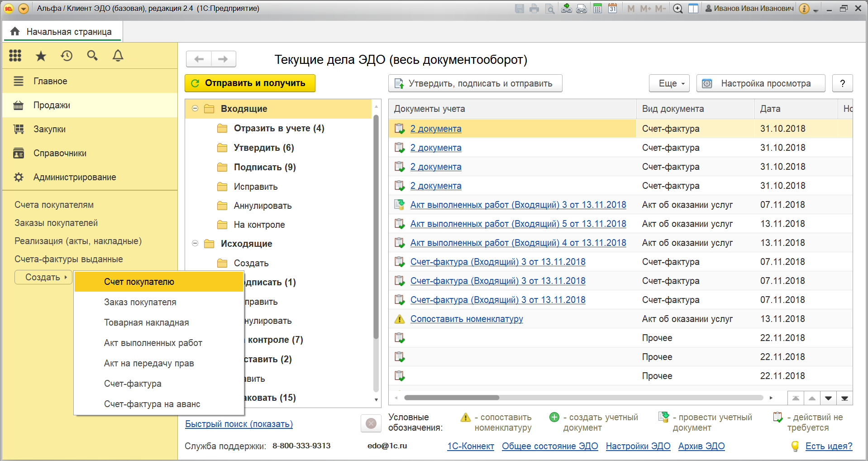Viewport: 868px width, 461px height.
Task: Open notifications bell icon
Action: pos(118,56)
